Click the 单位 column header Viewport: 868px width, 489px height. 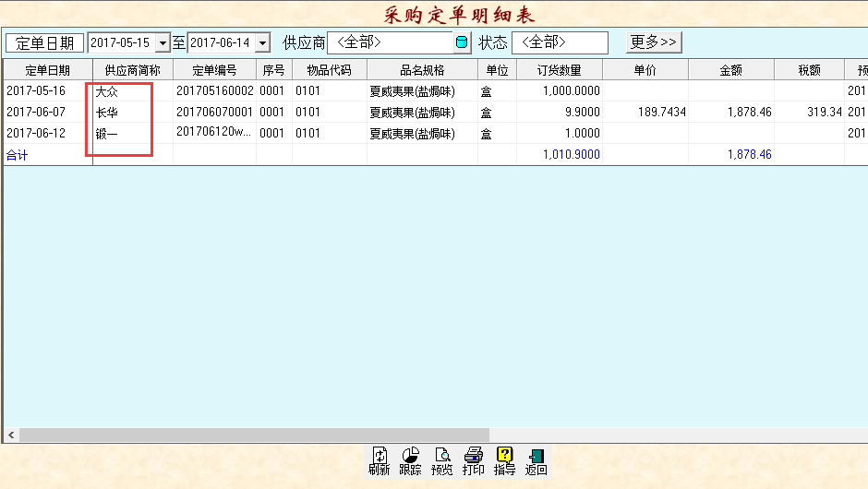point(497,70)
